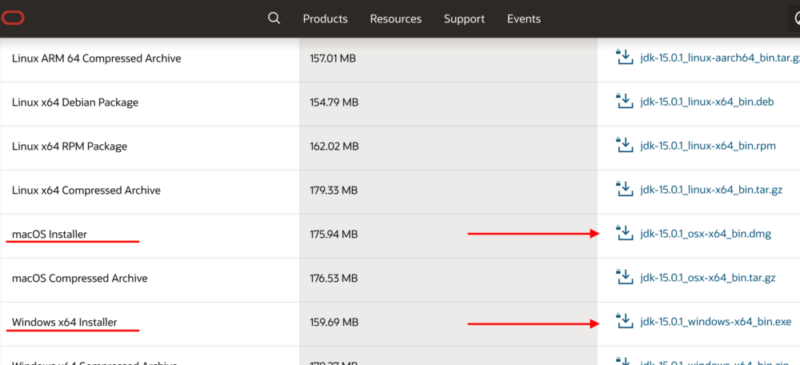Click the 175.94 MB file size

coord(334,234)
